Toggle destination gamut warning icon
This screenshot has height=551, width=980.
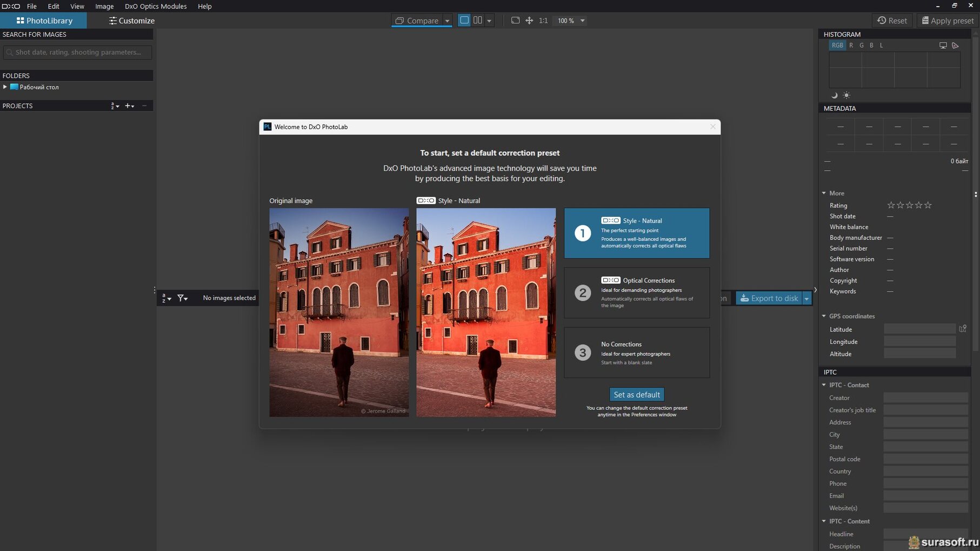click(955, 45)
